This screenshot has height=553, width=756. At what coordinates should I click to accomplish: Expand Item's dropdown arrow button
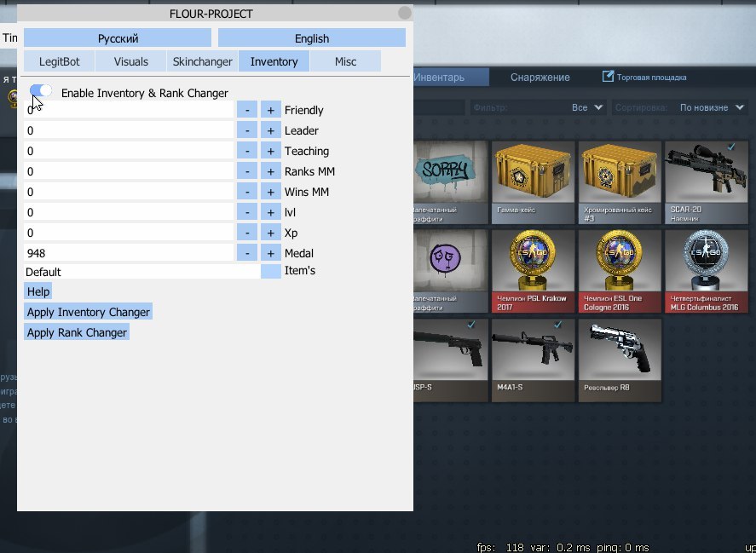[270, 272]
